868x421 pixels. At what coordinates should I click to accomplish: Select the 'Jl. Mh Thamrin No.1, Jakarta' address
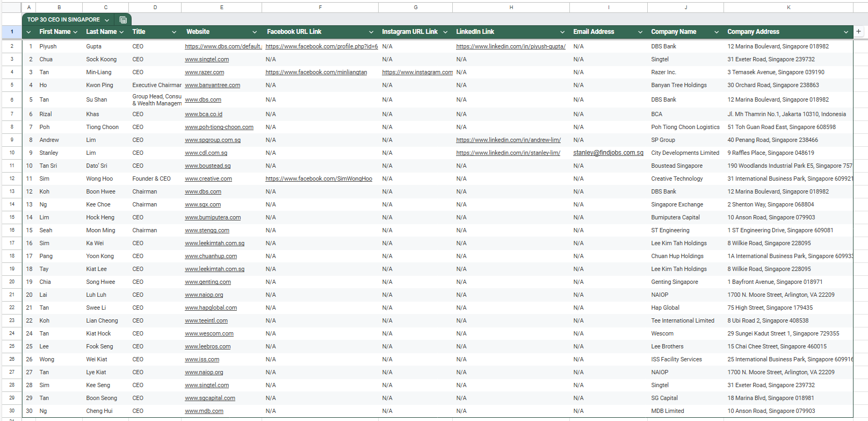point(789,115)
